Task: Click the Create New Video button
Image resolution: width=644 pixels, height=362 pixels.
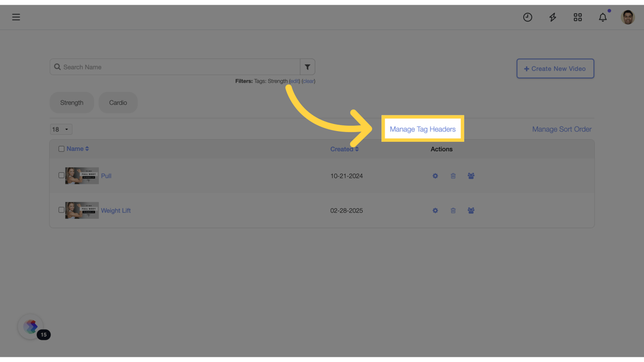Action: (x=555, y=68)
